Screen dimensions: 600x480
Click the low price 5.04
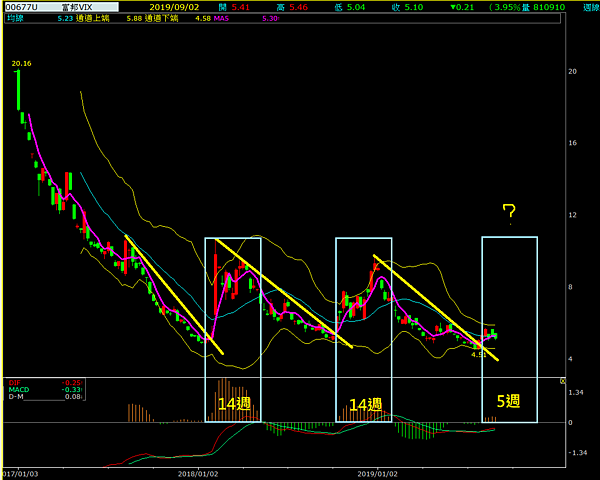[356, 7]
